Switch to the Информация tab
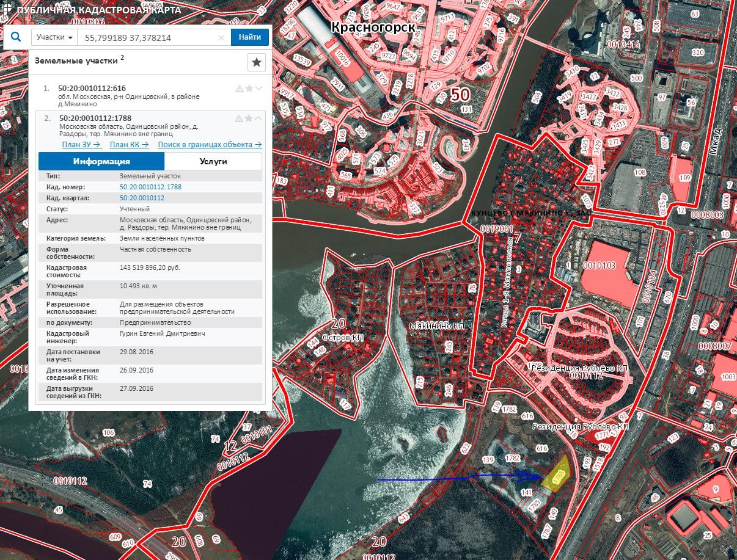Screen dimensions: 737x560 click(101, 161)
